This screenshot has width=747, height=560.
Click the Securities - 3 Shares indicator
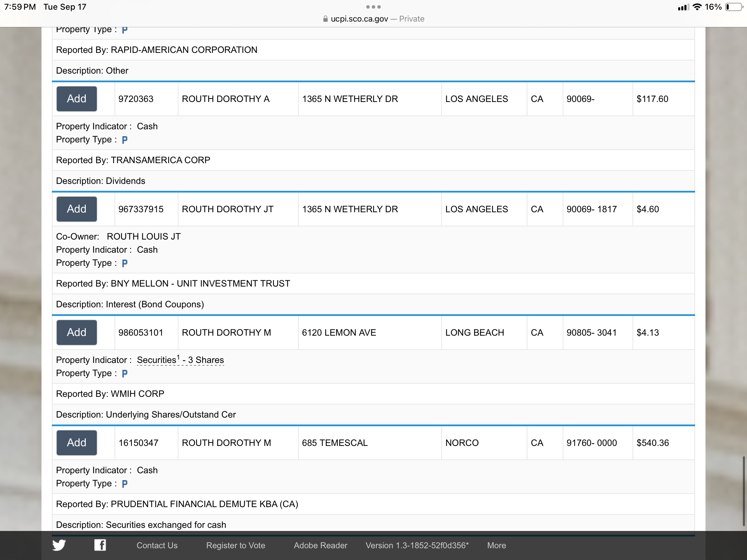181,360
